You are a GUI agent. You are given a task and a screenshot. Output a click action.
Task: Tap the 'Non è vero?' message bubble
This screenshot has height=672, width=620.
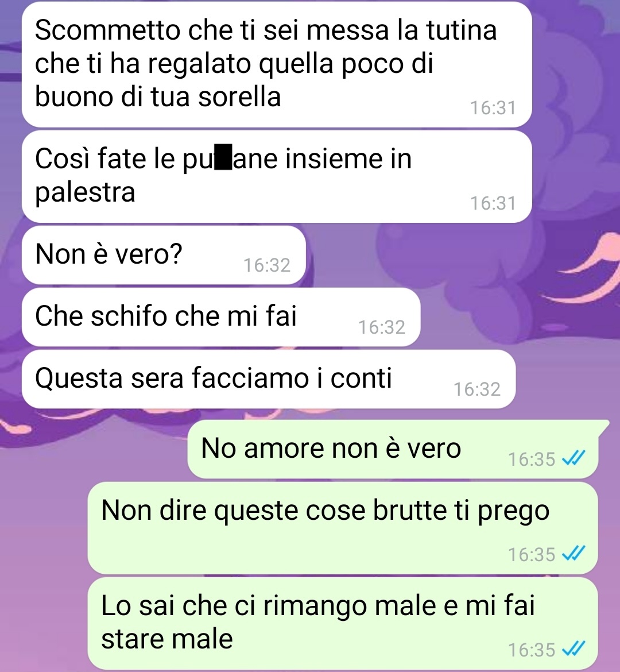[164, 255]
